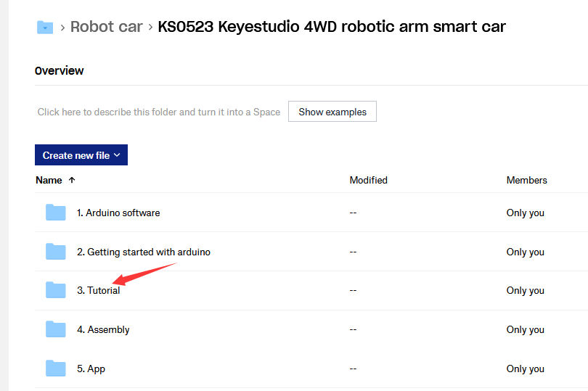Screen dimensions: 588x391
Task: Click the Show examples button
Action: 332,112
